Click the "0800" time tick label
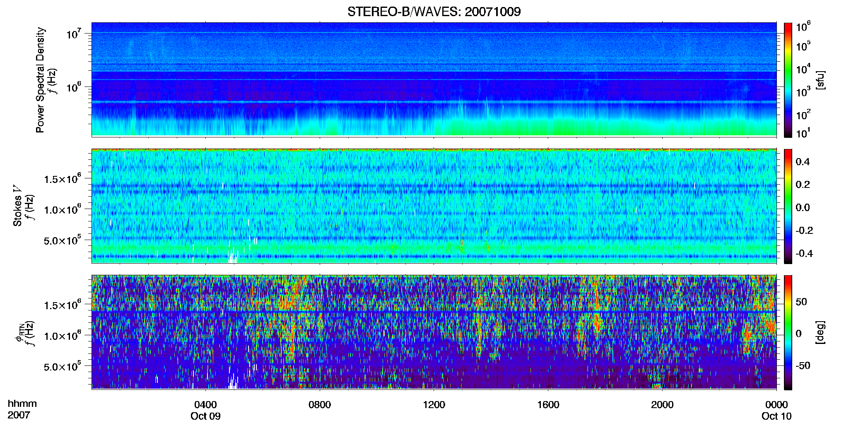Viewport: 868px width, 447px height. pos(320,405)
